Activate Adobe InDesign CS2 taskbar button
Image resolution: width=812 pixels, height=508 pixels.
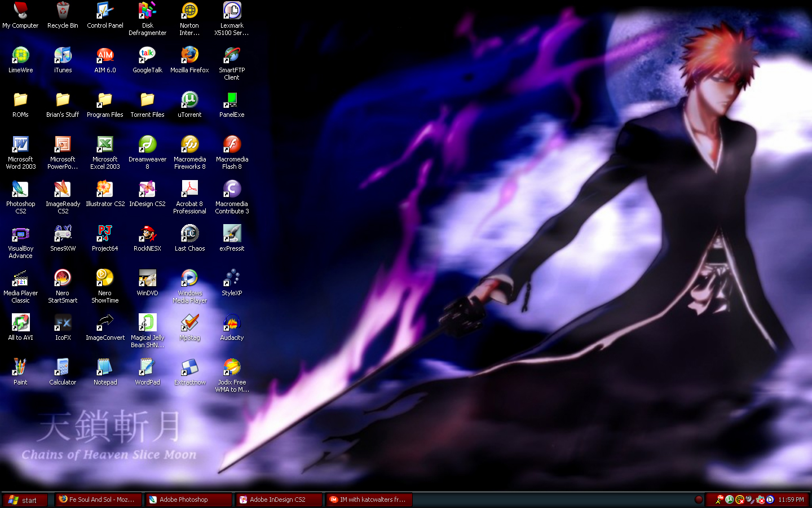click(x=279, y=500)
